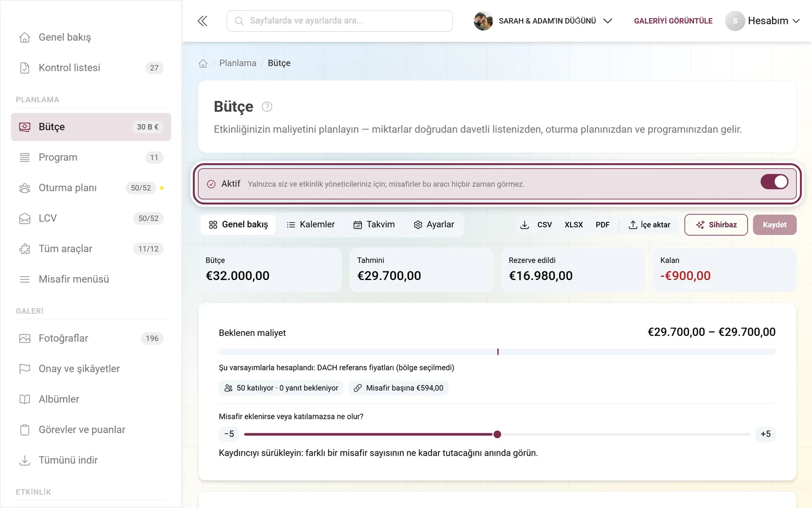This screenshot has width=812, height=508.
Task: Click the Hesabım avatar circle
Action: coord(735,21)
